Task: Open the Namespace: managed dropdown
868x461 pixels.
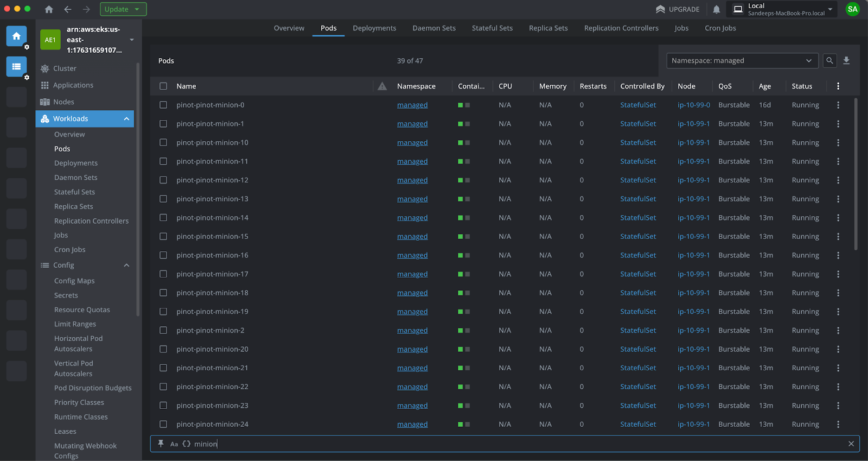Action: (x=742, y=61)
